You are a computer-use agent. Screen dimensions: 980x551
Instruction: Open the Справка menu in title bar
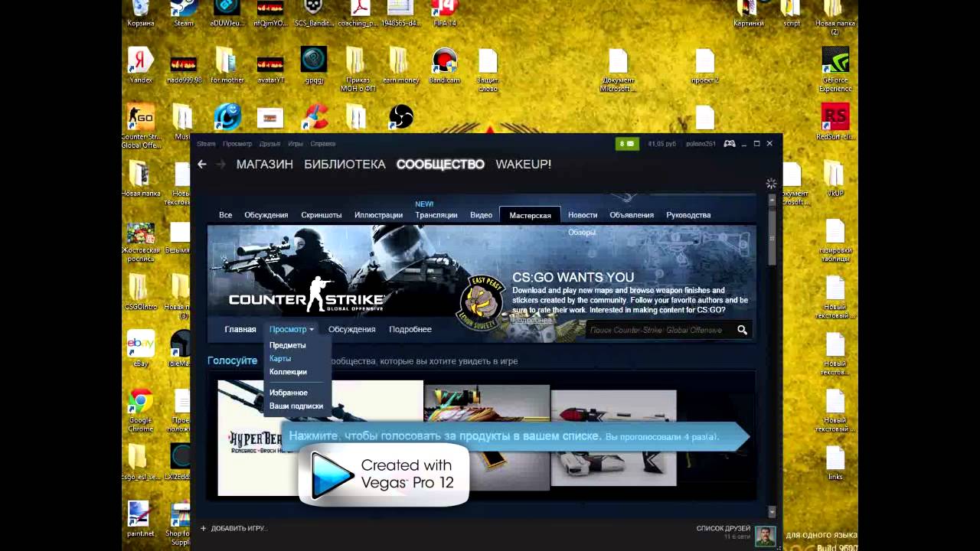pyautogui.click(x=323, y=144)
